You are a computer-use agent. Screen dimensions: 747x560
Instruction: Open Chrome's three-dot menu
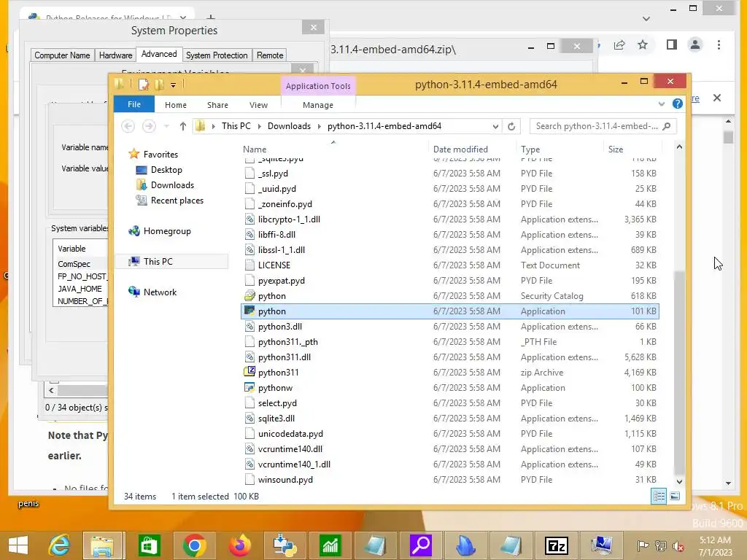click(x=719, y=44)
